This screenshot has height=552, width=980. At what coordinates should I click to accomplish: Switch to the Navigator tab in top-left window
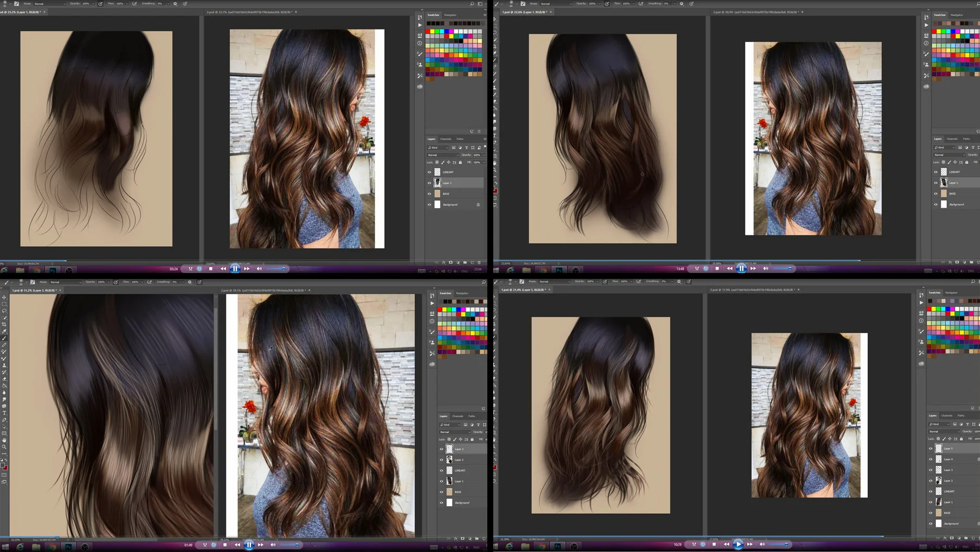[x=450, y=15]
